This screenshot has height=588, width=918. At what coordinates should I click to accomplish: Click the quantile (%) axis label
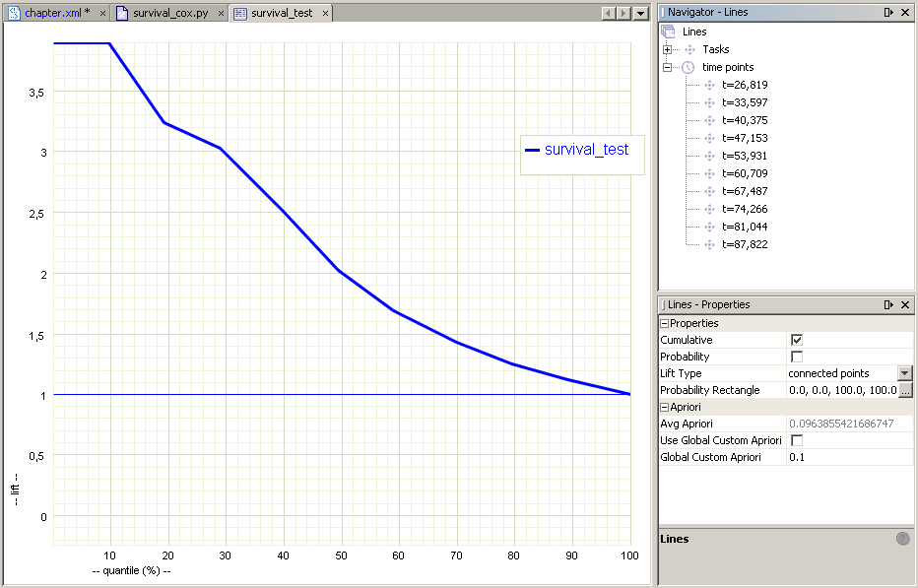(x=132, y=570)
